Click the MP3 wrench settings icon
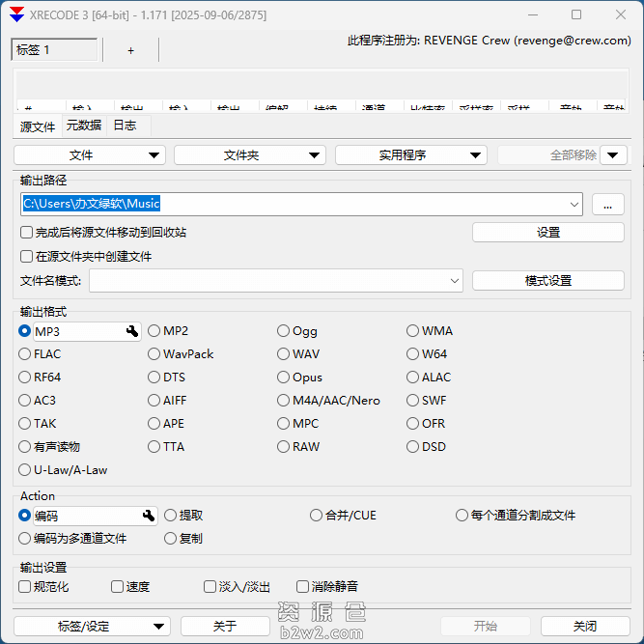Image resolution: width=644 pixels, height=644 pixels. coord(132,331)
